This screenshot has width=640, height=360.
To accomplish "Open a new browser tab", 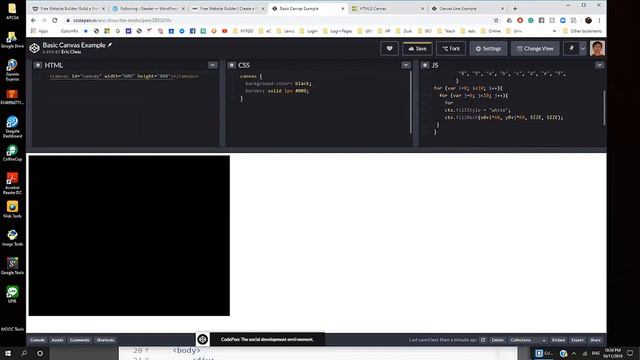I will click(515, 9).
